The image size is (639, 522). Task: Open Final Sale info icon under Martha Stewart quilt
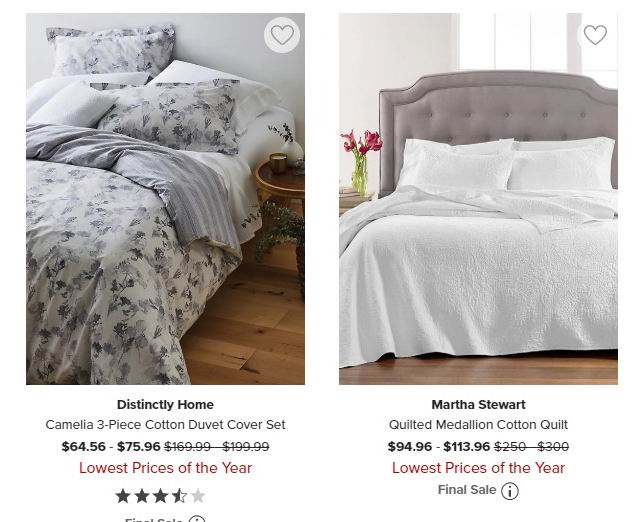click(510, 491)
